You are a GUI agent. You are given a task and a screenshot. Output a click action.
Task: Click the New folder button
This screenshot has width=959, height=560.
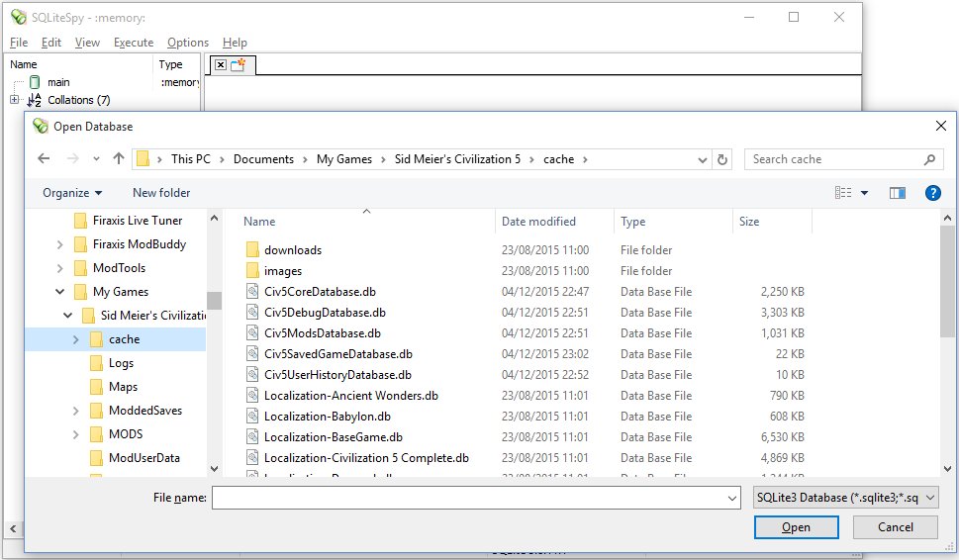161,193
